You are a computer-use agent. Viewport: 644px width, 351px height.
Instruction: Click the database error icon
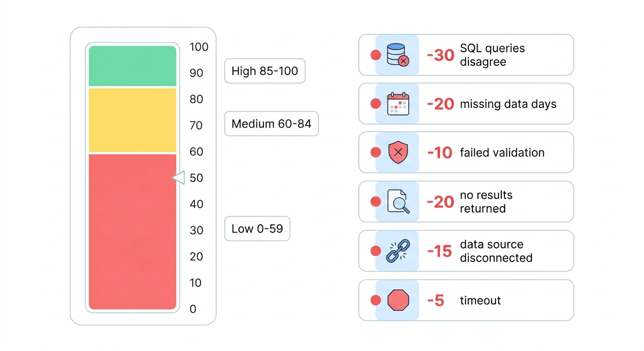click(397, 55)
